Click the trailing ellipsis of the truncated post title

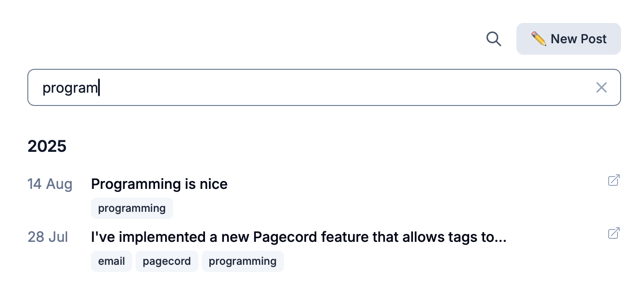pos(500,238)
